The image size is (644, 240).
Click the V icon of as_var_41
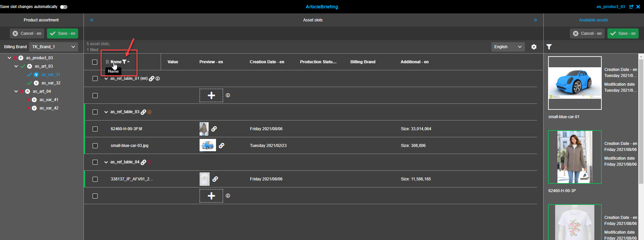34,100
